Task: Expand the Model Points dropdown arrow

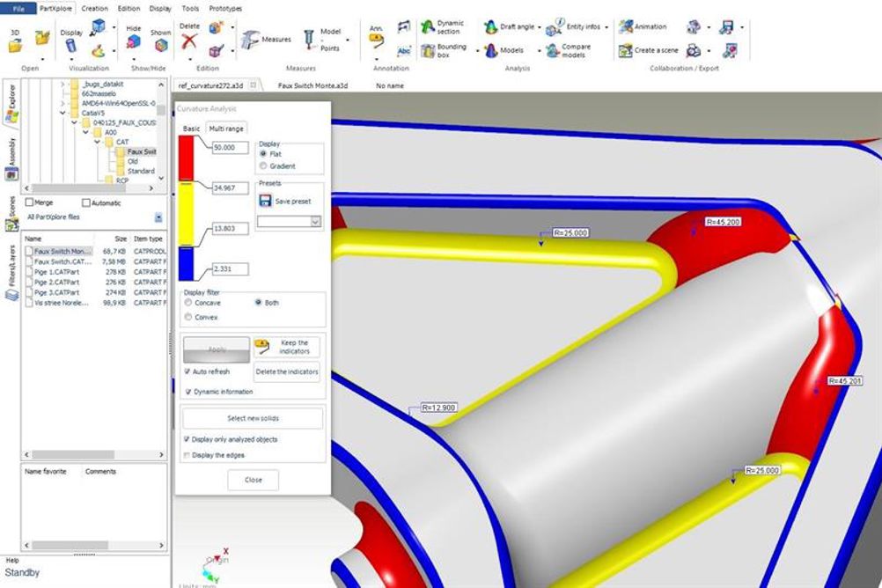Action: [x=348, y=40]
